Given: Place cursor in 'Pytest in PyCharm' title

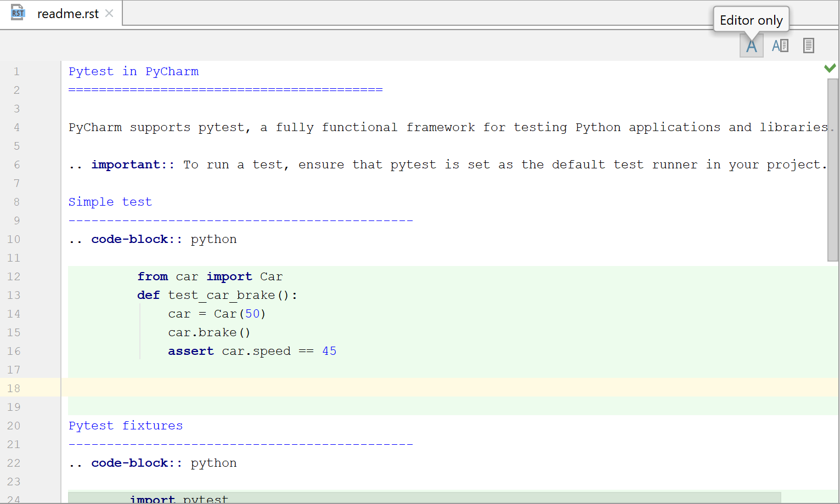Looking at the screenshot, I should (133, 71).
